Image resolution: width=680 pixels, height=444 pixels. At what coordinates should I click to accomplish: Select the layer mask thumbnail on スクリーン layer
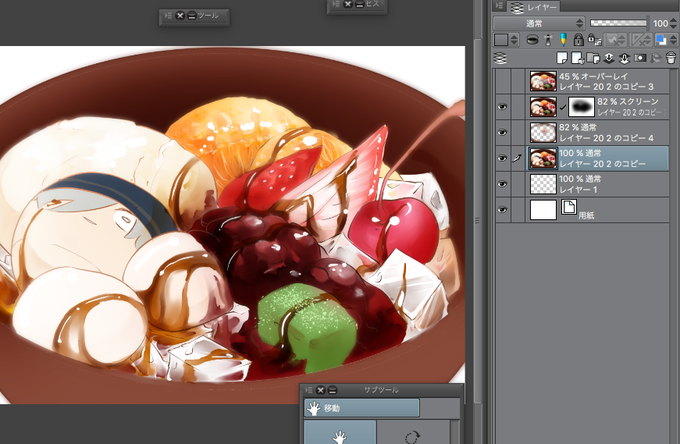click(581, 107)
